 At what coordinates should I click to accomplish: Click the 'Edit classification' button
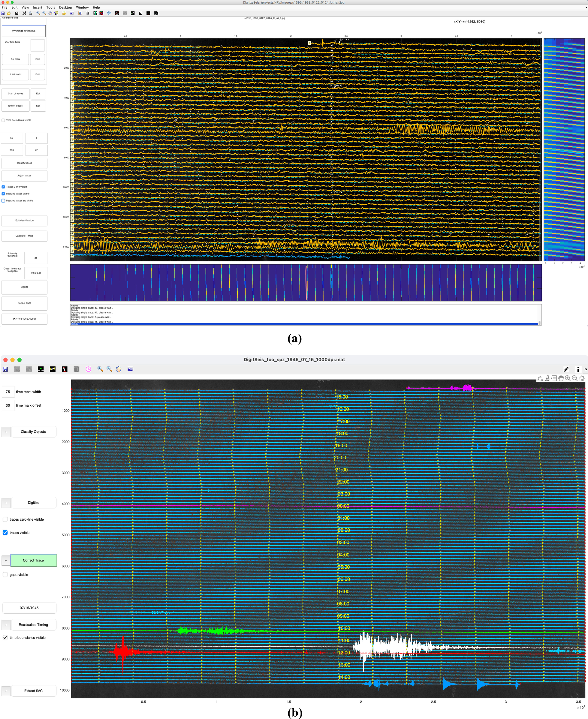coord(24,221)
